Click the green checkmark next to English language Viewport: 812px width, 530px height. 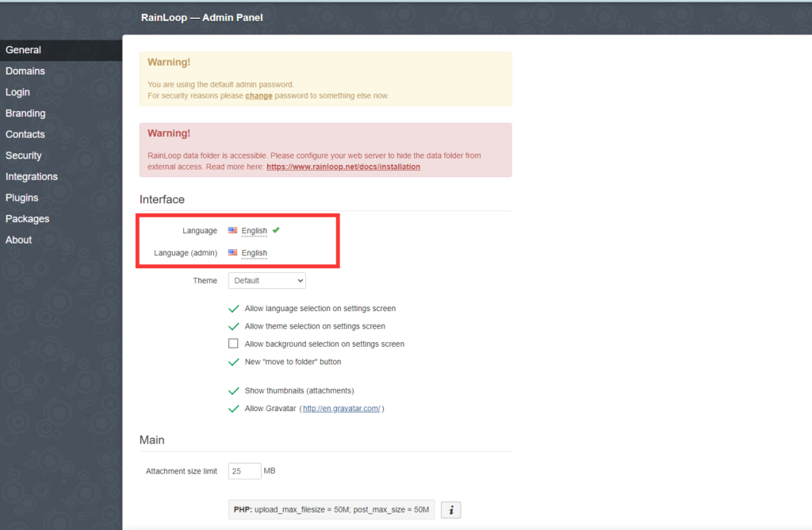tap(276, 230)
